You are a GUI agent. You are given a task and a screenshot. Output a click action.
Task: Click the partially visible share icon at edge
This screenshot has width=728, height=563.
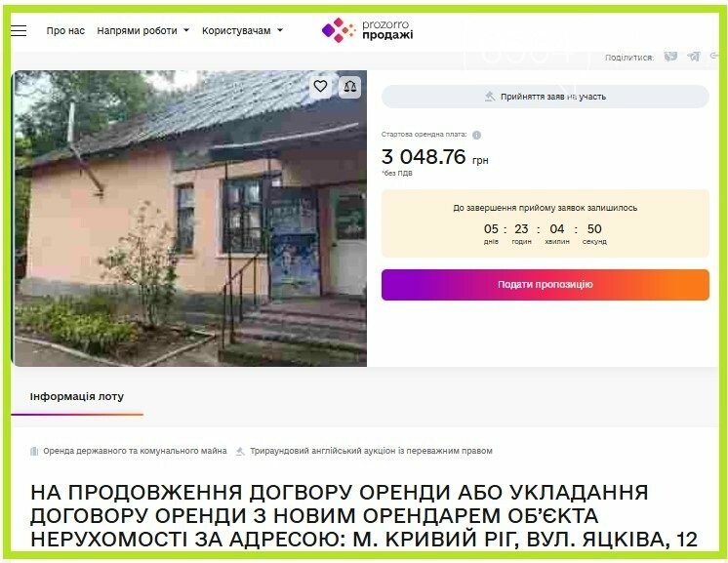714,57
